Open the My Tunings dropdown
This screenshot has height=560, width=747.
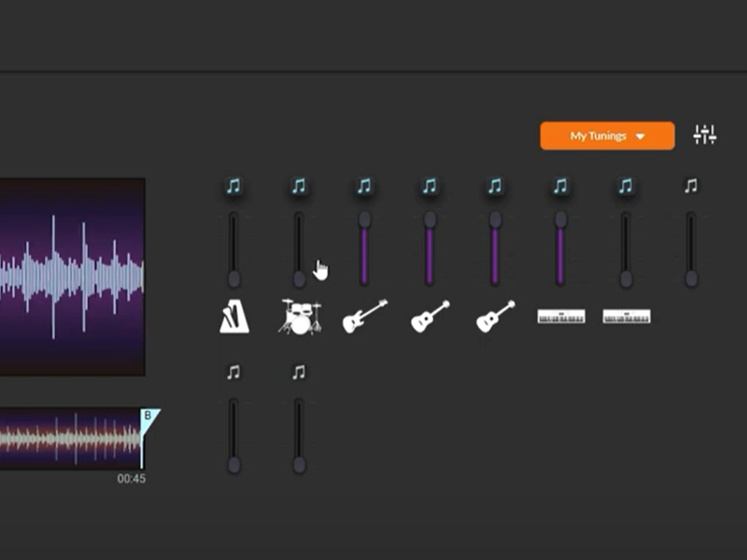point(607,135)
